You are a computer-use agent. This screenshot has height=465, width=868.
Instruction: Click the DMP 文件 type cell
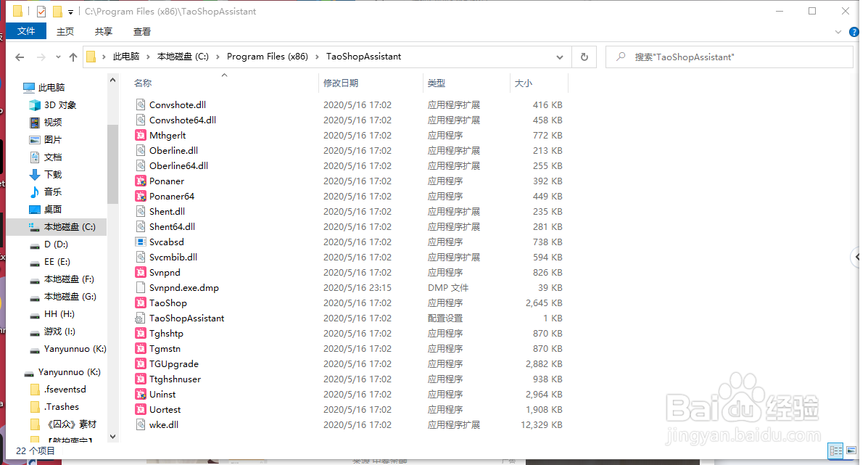pos(448,288)
